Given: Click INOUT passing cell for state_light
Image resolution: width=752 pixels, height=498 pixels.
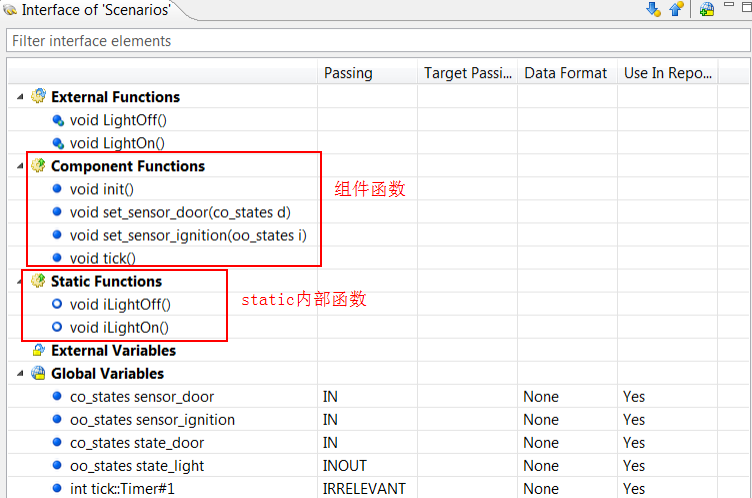Looking at the screenshot, I should [x=344, y=465].
